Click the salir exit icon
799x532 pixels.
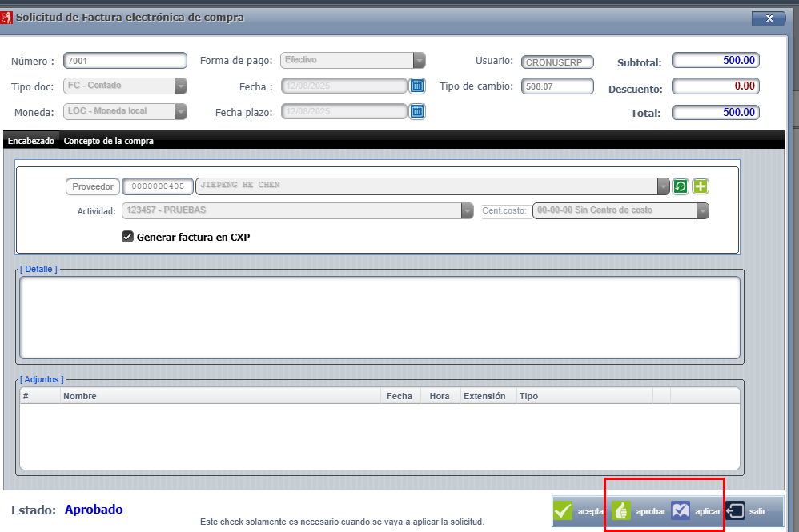(x=735, y=510)
